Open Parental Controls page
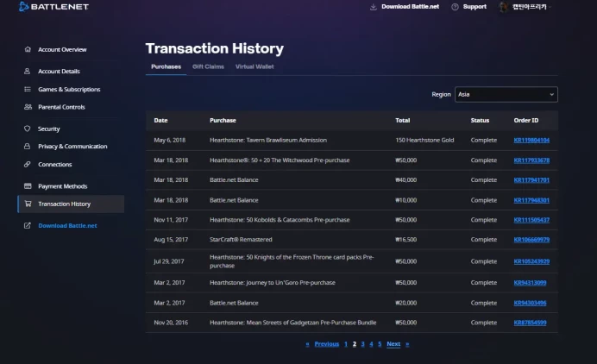 [61, 107]
